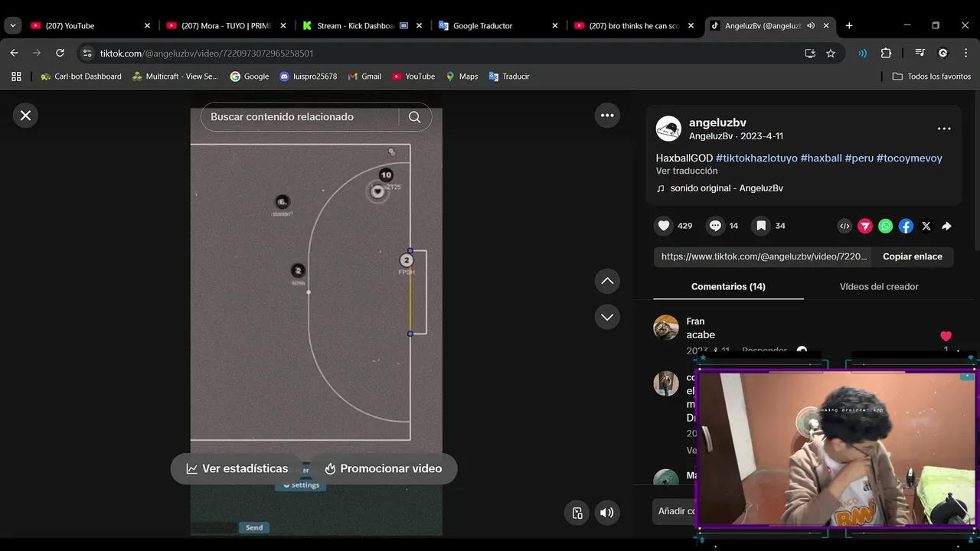Open the YouTube bookmark in bookmarks bar

413,77
